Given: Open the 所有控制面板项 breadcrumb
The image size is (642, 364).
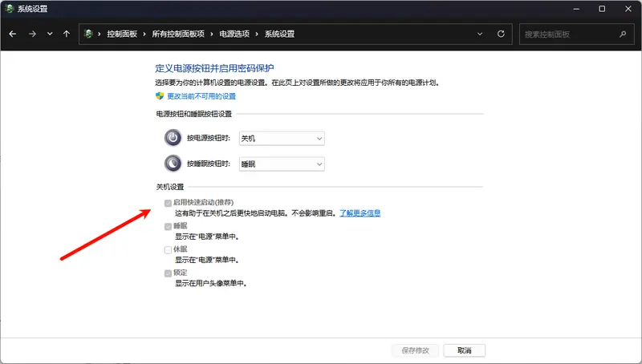Looking at the screenshot, I should click(x=178, y=34).
